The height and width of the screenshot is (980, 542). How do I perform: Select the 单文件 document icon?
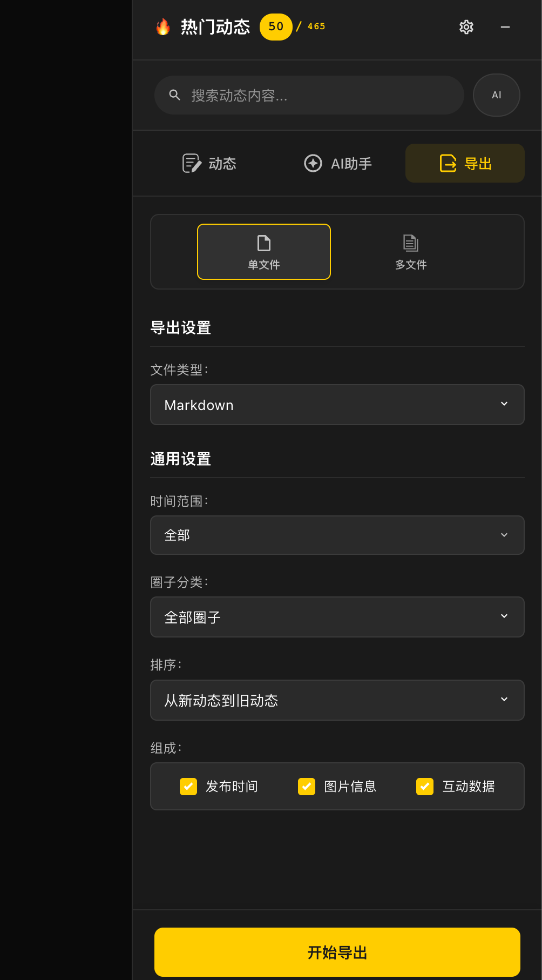tap(264, 243)
